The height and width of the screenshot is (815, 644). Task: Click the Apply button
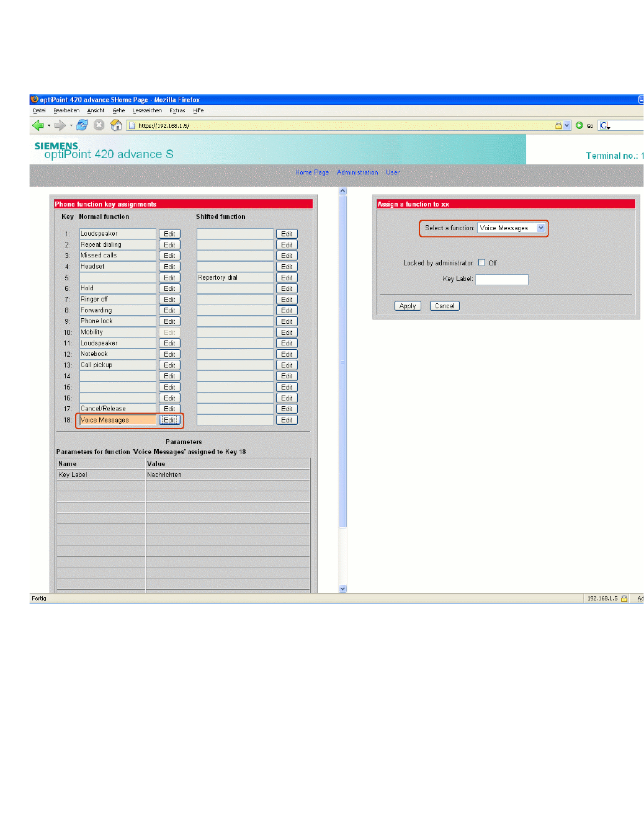(x=408, y=306)
